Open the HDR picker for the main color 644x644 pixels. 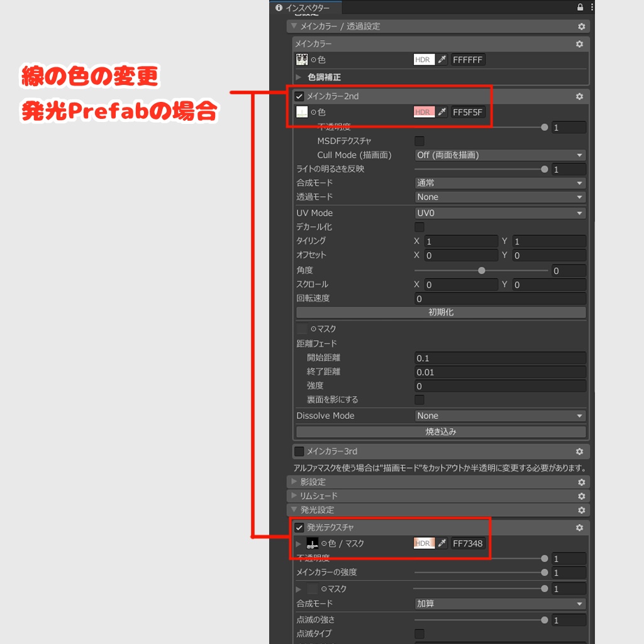(423, 59)
